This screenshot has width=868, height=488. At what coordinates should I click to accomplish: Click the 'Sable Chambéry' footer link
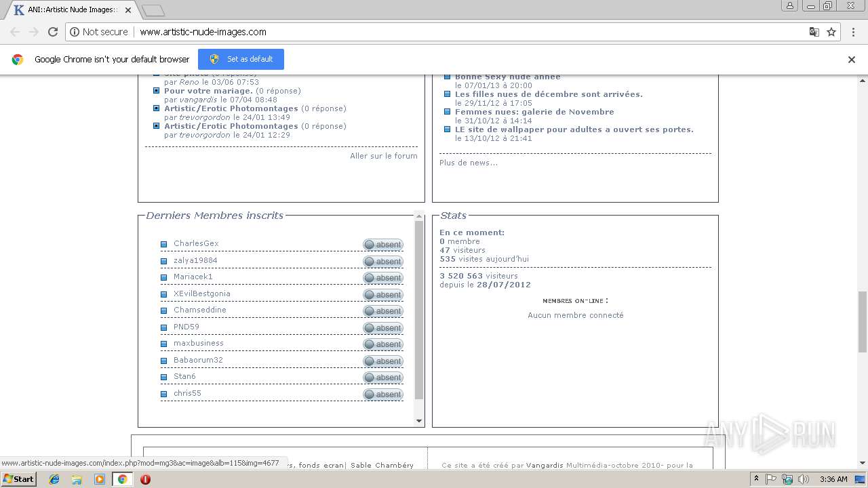382,466
